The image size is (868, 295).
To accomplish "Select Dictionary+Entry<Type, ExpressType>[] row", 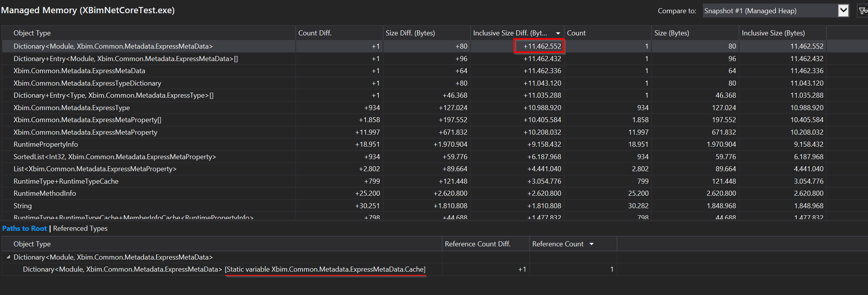I will click(434, 95).
